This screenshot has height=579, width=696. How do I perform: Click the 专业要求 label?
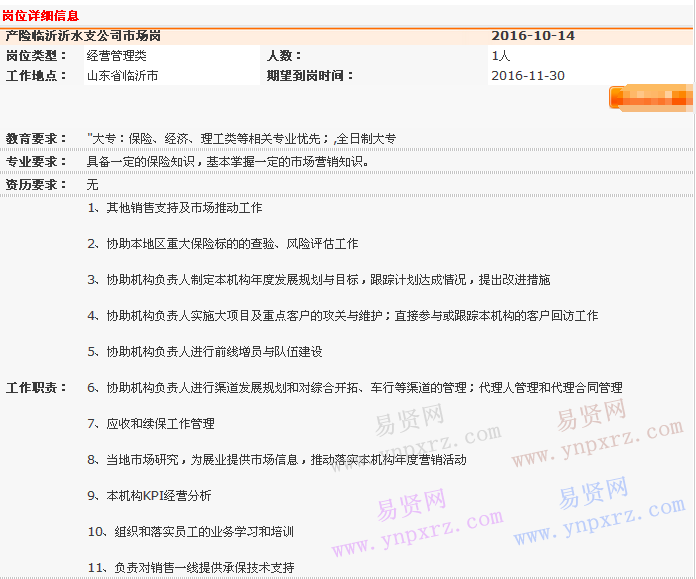tap(36, 162)
